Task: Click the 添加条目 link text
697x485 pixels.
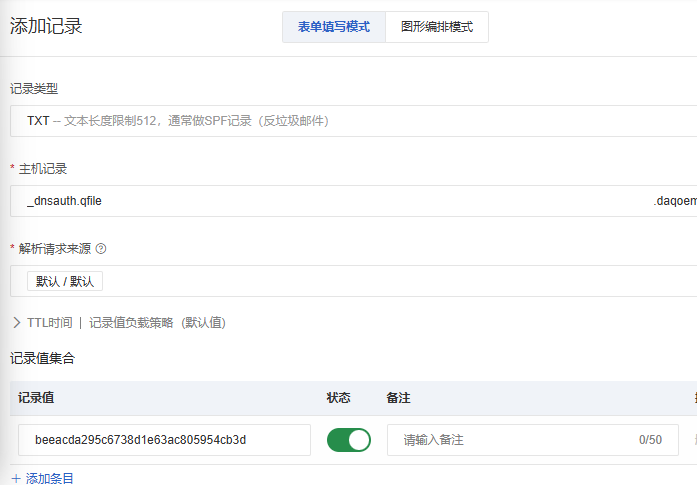Action: click(50, 478)
